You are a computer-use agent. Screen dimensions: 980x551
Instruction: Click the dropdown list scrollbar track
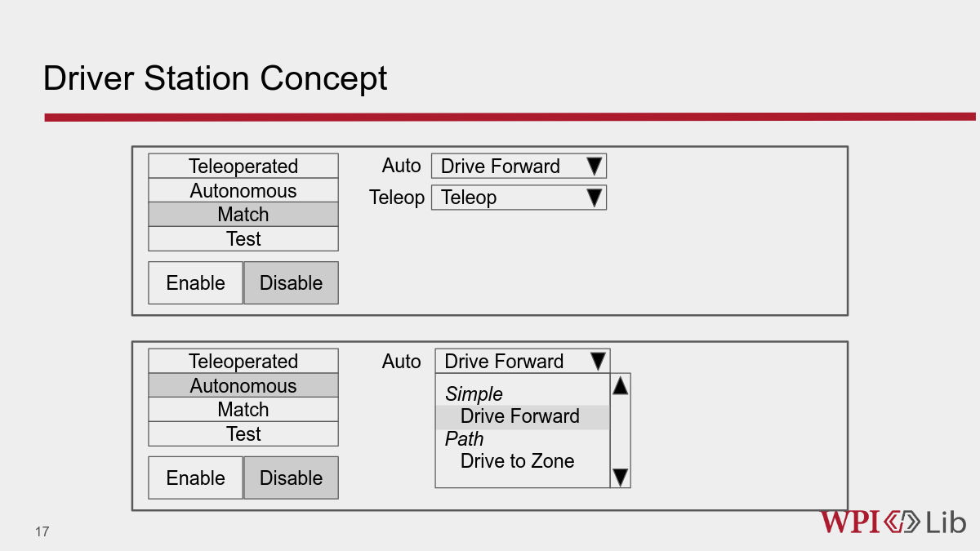621,431
